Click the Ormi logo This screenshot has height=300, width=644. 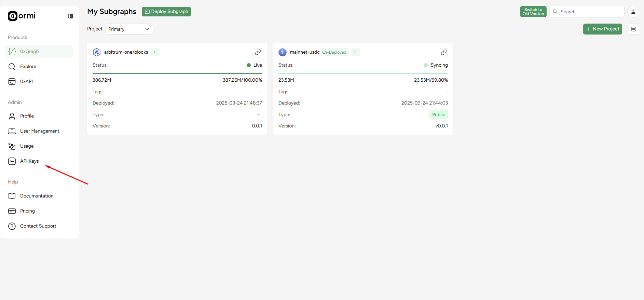[22, 16]
